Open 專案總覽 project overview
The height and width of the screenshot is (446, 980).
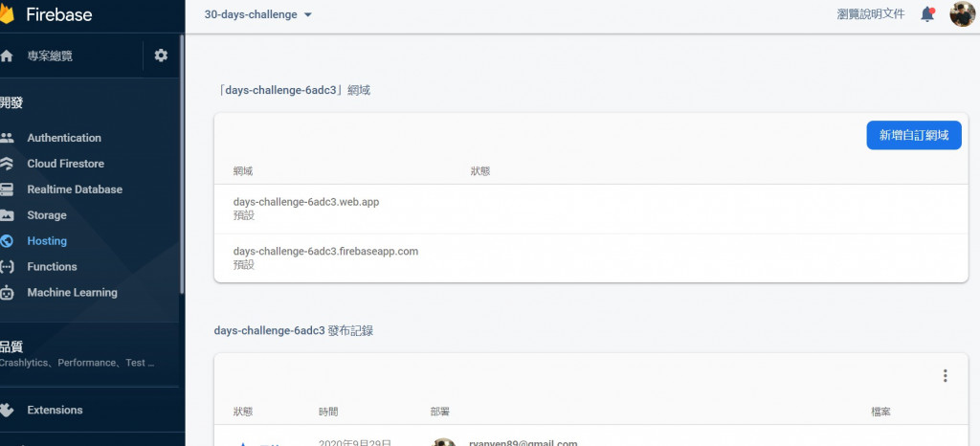[x=50, y=56]
